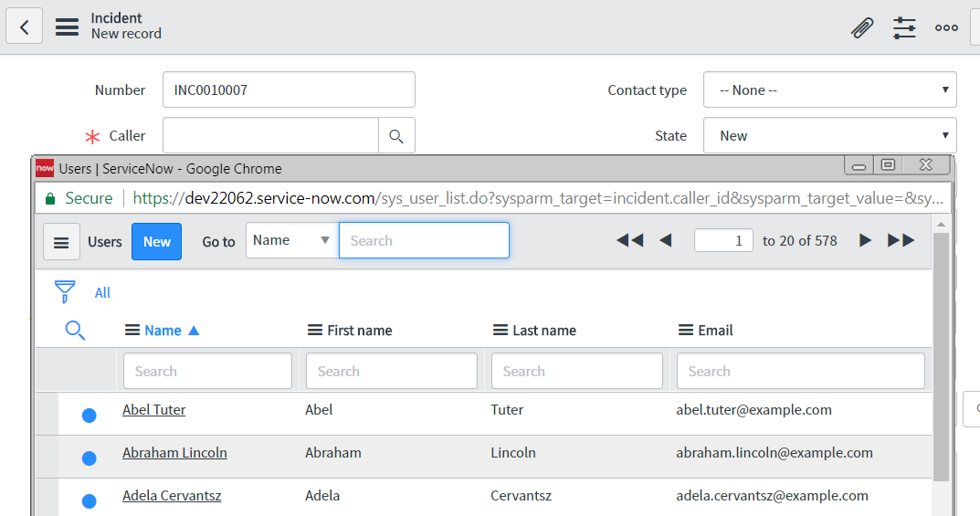
Task: Focus the page number field
Action: tap(723, 240)
